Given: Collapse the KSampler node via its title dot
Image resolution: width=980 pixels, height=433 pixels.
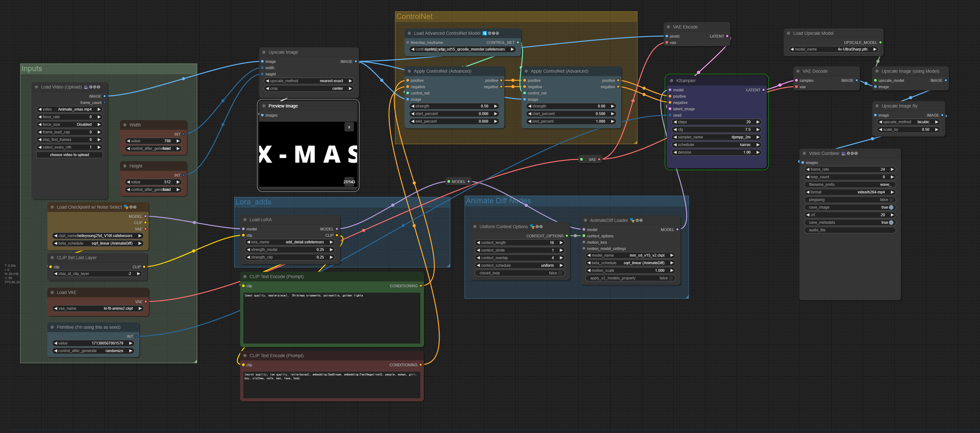Looking at the screenshot, I should point(671,81).
